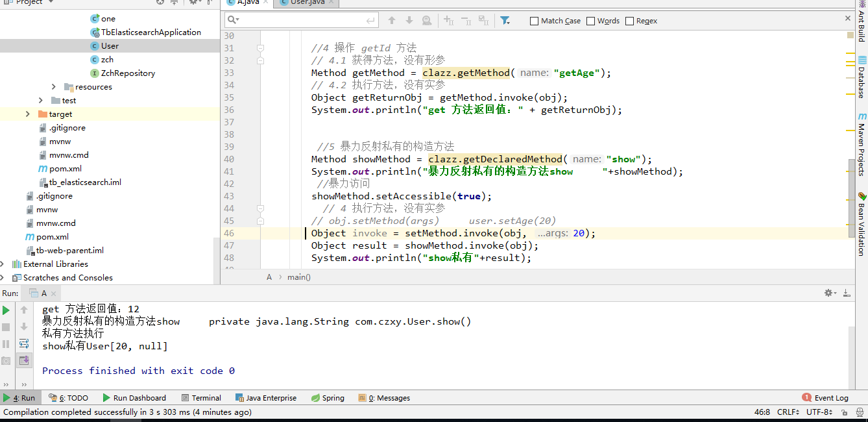Select the User class in project tree

click(110, 46)
